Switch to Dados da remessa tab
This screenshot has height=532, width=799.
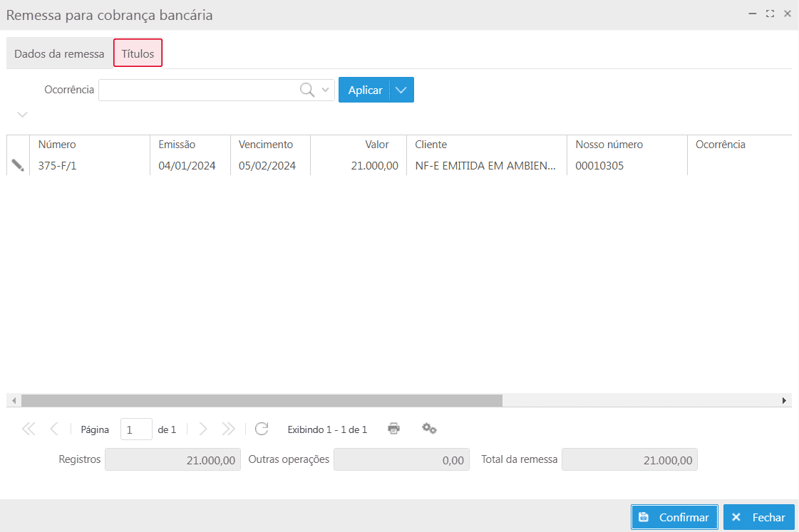59,53
